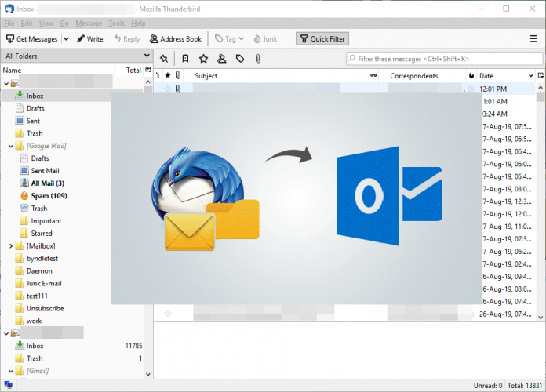Sort by the star column header
The image size is (546, 392).
tap(168, 75)
